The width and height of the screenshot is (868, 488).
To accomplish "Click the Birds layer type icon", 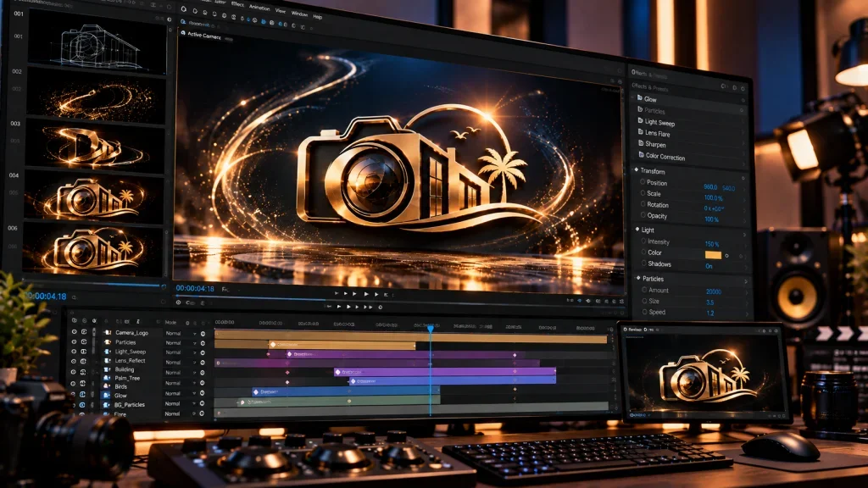I will [108, 386].
